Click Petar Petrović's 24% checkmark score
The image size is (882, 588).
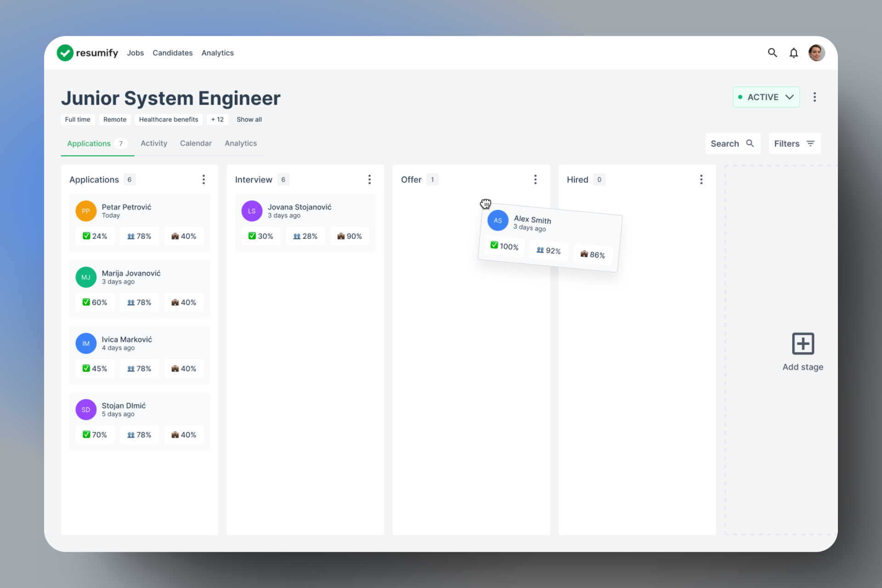[x=95, y=236]
